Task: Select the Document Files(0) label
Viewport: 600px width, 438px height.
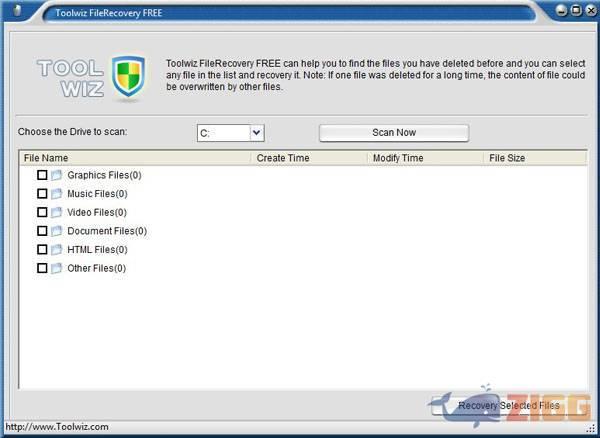Action: [107, 231]
